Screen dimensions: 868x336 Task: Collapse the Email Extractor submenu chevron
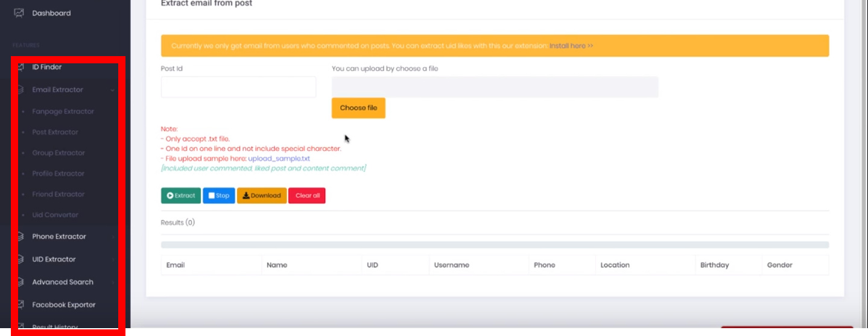[113, 90]
